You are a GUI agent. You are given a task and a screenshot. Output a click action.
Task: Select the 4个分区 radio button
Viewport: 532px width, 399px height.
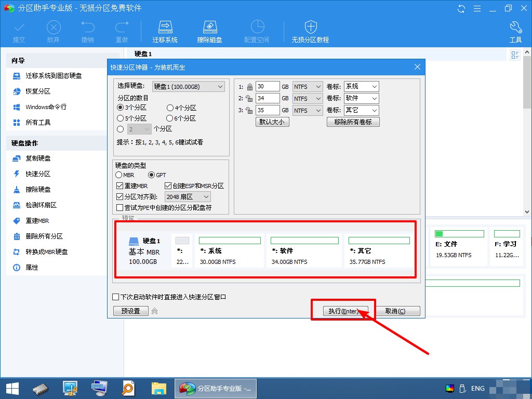coord(170,108)
